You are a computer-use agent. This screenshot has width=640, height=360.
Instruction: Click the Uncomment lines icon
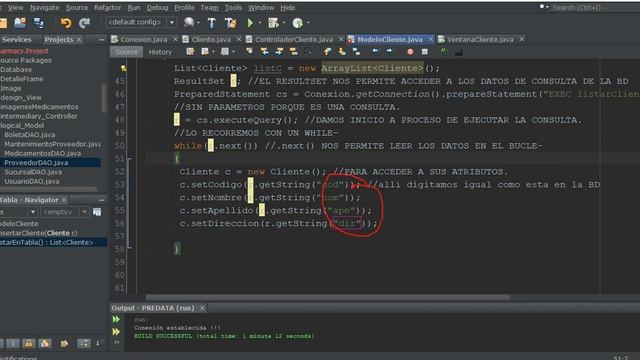[x=458, y=52]
